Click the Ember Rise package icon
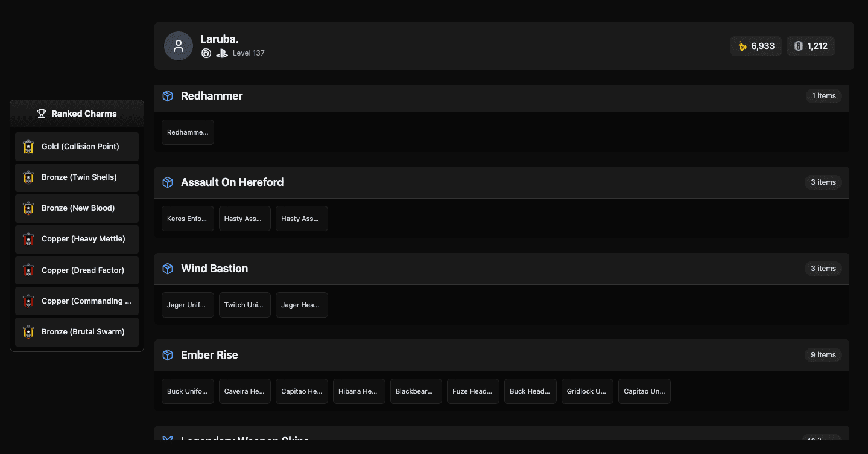 [x=168, y=355]
